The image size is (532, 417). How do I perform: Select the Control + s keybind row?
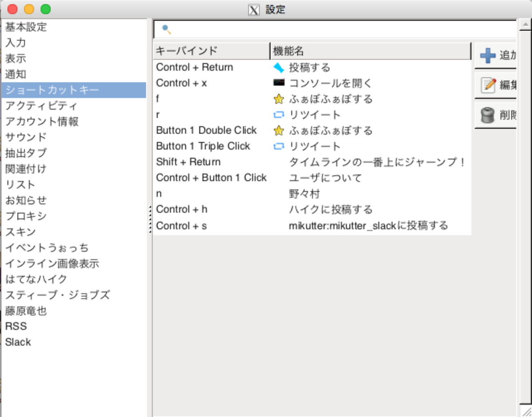[313, 226]
